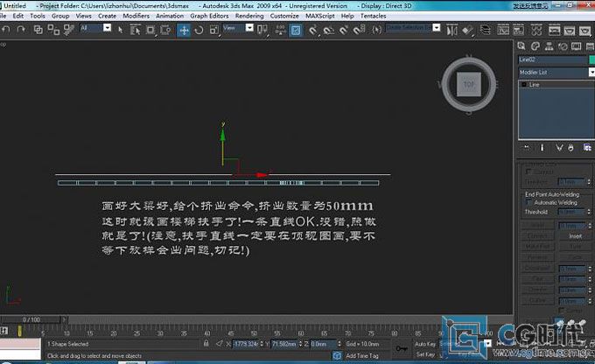The image size is (595, 364).
Task: Open the Animation menu
Action: (x=170, y=16)
